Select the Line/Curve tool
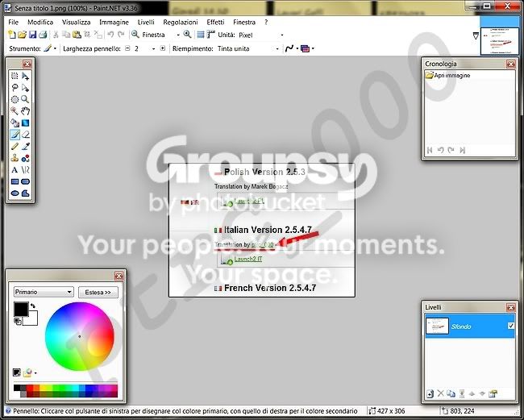The image size is (524, 420). click(26, 170)
